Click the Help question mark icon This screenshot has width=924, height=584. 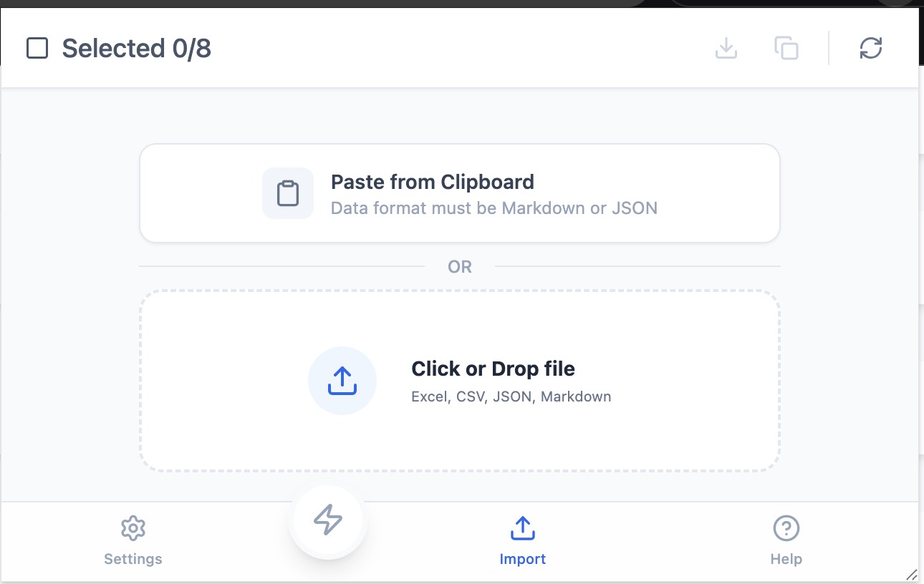click(x=786, y=528)
